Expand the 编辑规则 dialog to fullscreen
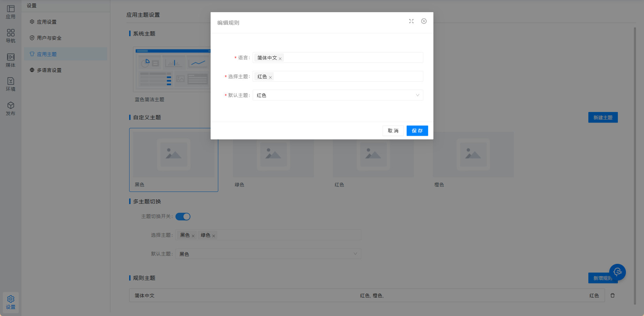This screenshot has height=316, width=644. click(x=411, y=21)
